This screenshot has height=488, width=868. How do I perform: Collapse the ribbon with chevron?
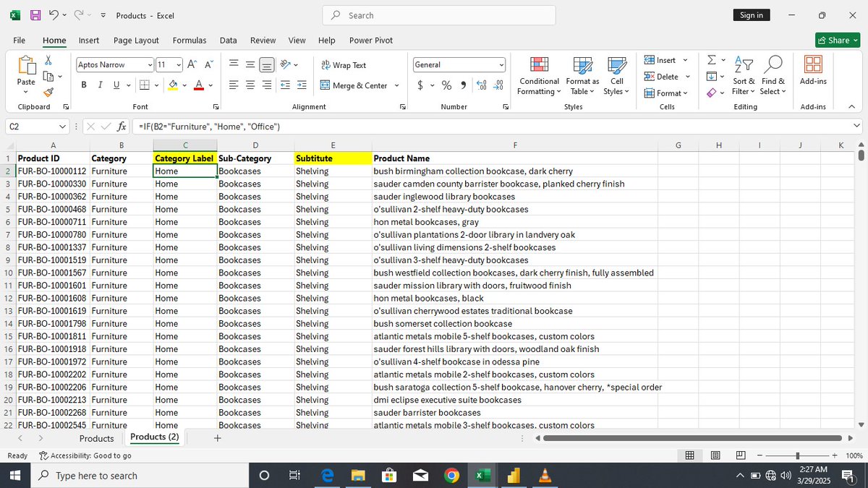(x=851, y=107)
